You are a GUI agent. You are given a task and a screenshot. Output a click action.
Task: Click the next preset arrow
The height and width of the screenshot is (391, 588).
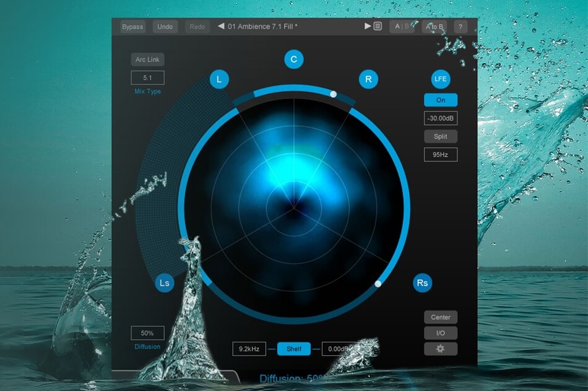(368, 27)
